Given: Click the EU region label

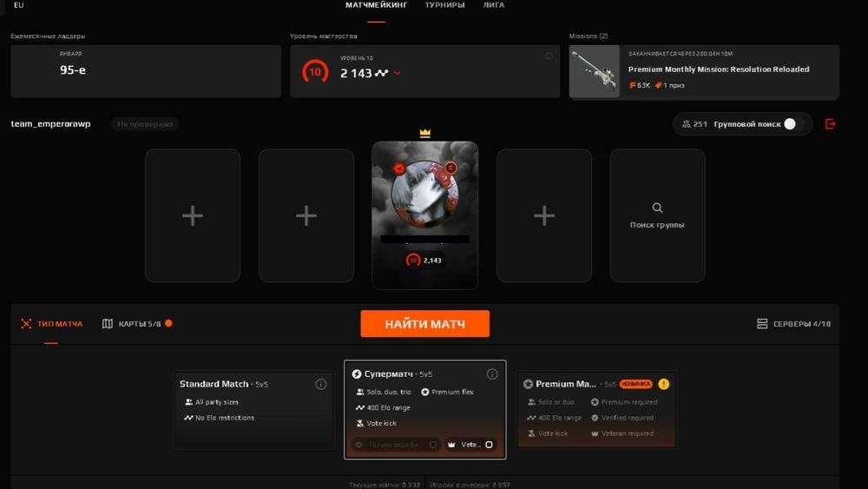Looking at the screenshot, I should point(18,5).
